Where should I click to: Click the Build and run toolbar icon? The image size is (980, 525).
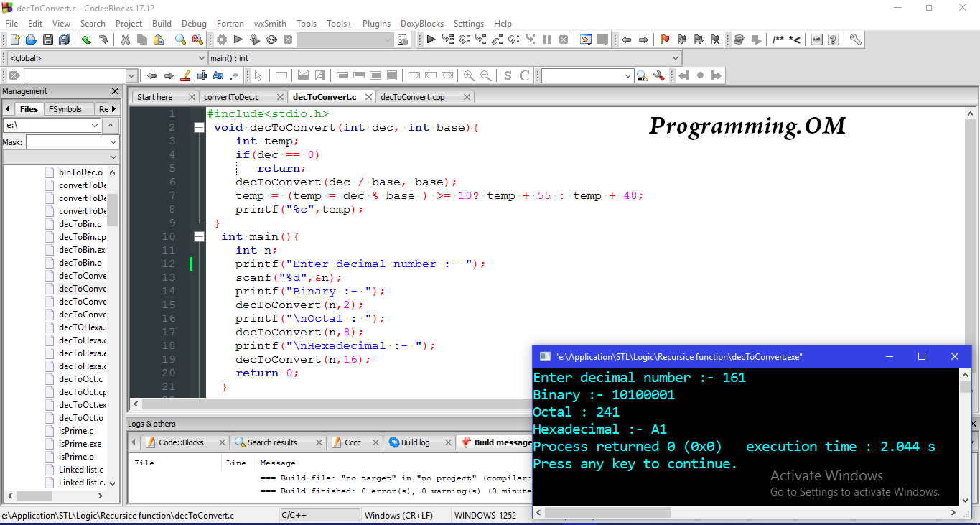point(254,40)
